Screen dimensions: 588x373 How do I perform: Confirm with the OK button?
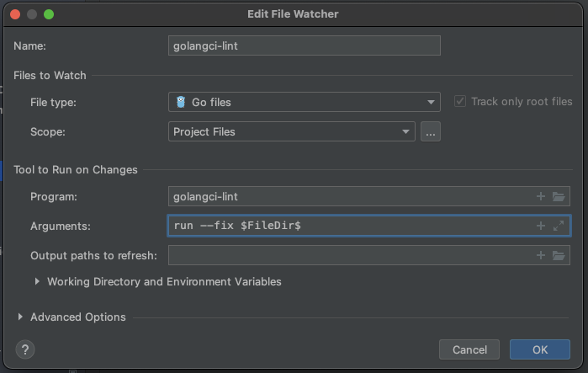[x=539, y=349]
